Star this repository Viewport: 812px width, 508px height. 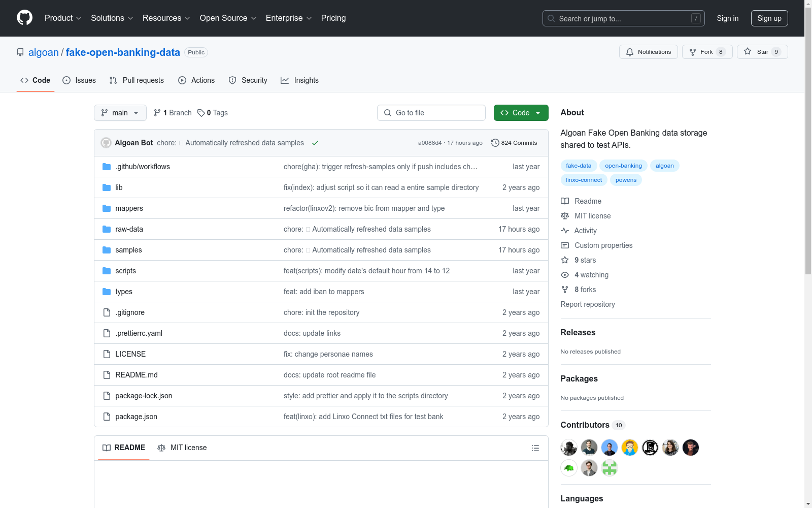[x=762, y=52]
